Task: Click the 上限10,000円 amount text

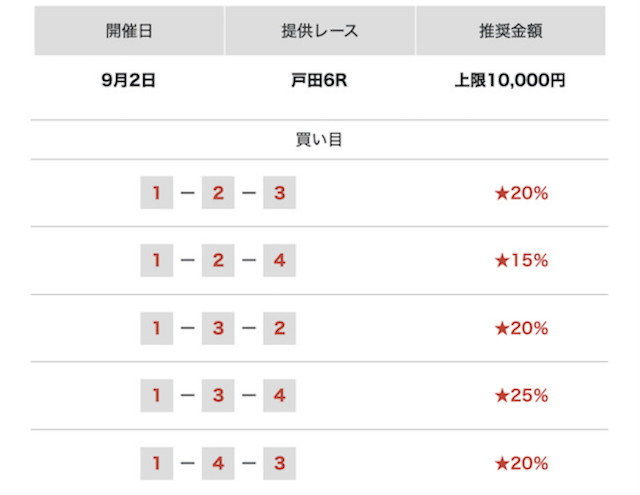Action: pyautogui.click(x=509, y=82)
